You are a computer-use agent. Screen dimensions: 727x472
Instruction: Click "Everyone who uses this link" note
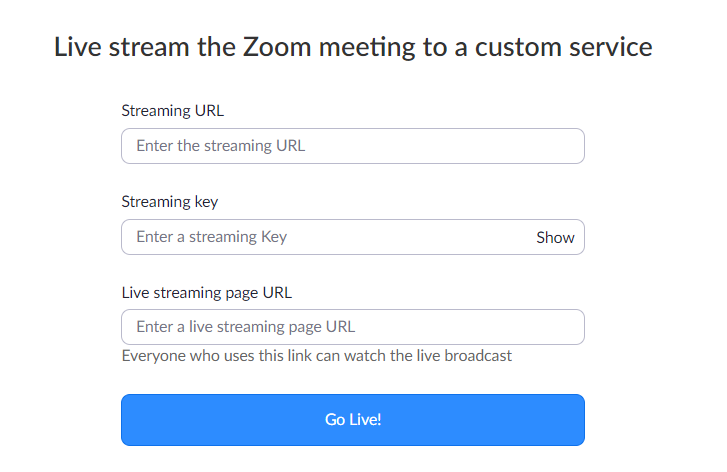pyautogui.click(x=316, y=355)
